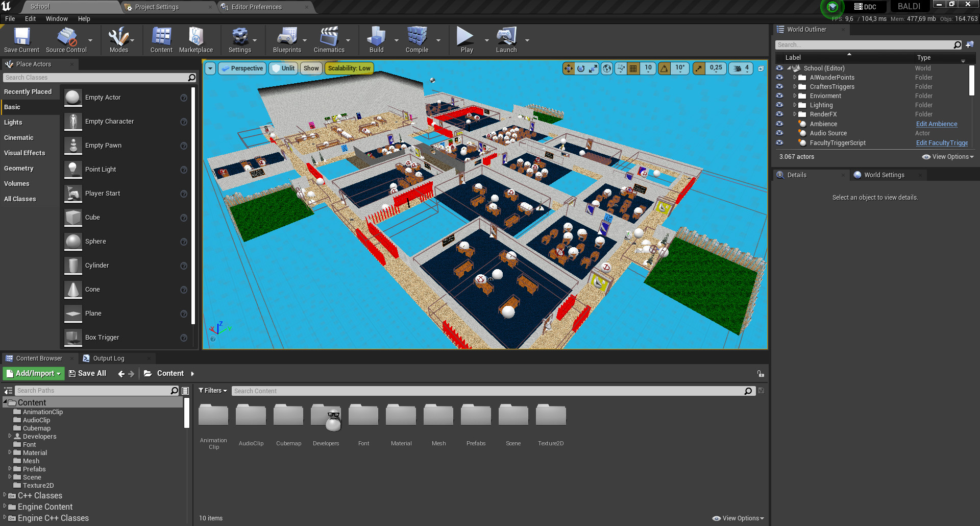Screen dimensions: 980x526
Task: Open the Prefabs folder thumbnail
Action: [475, 415]
